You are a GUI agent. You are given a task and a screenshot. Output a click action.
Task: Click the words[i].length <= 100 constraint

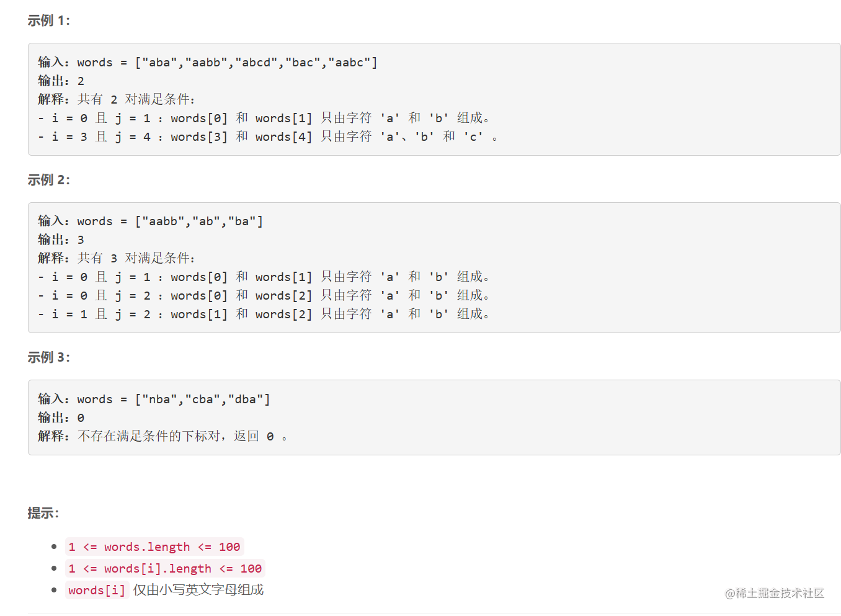165,568
